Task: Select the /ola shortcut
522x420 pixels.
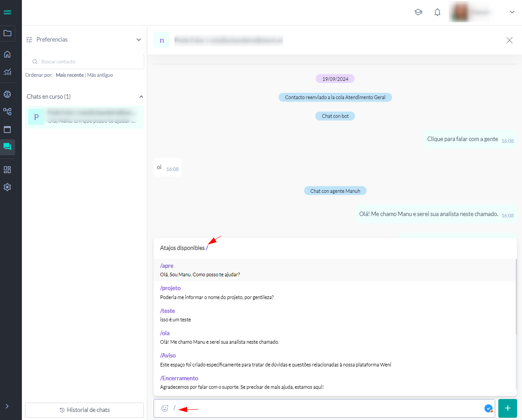Action: [x=335, y=337]
